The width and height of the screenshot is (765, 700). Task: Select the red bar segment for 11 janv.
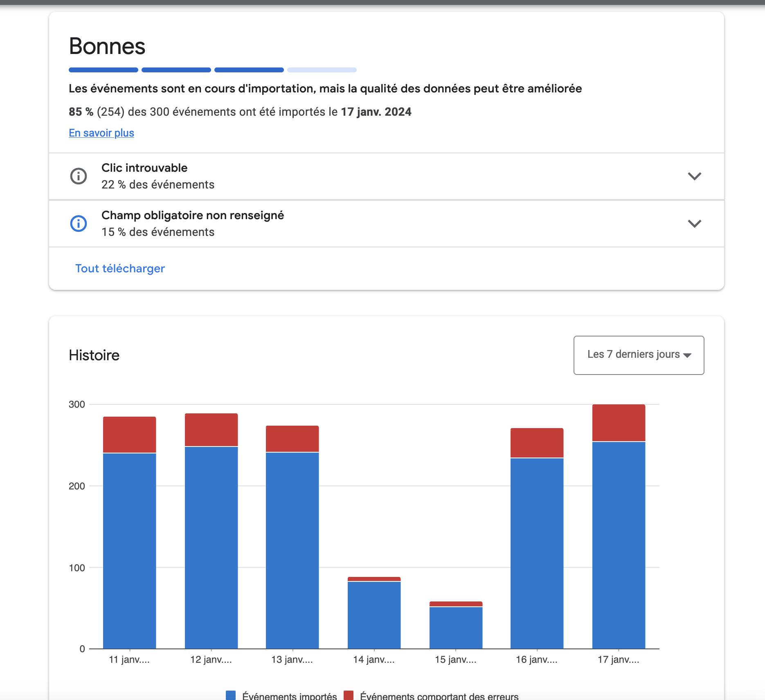pos(130,435)
